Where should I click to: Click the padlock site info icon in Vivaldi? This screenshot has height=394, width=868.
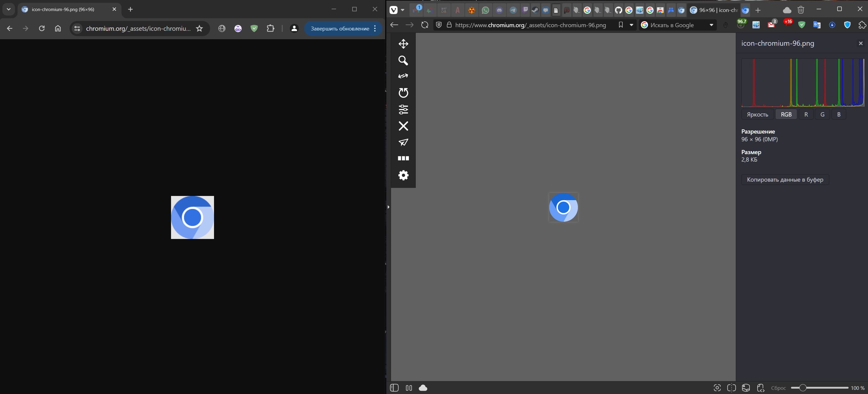click(x=449, y=25)
